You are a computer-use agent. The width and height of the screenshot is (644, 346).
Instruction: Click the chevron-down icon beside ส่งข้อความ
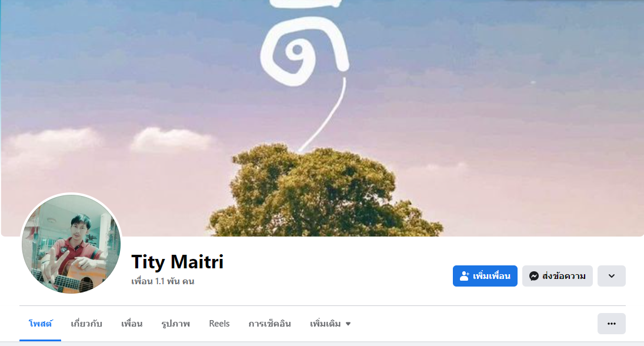[x=612, y=276]
